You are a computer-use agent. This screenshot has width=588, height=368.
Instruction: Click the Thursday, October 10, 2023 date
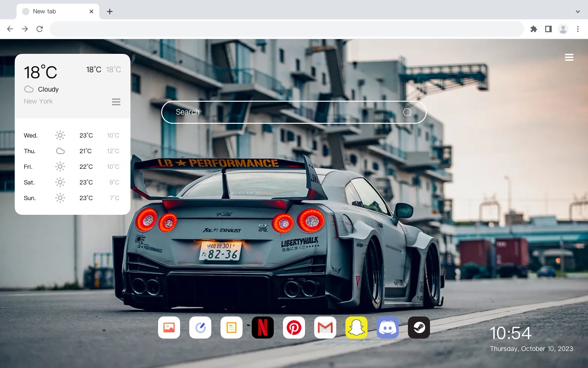(x=531, y=349)
